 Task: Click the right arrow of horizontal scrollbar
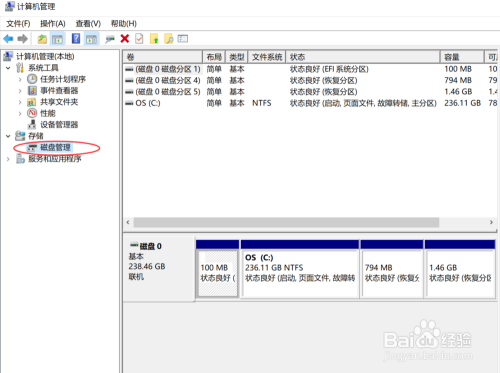(491, 222)
